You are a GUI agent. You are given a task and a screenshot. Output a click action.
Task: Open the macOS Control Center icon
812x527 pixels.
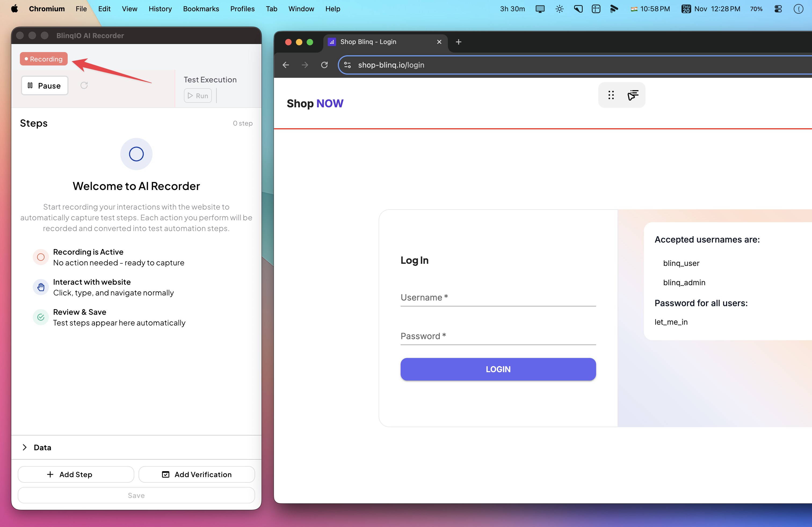click(x=778, y=9)
